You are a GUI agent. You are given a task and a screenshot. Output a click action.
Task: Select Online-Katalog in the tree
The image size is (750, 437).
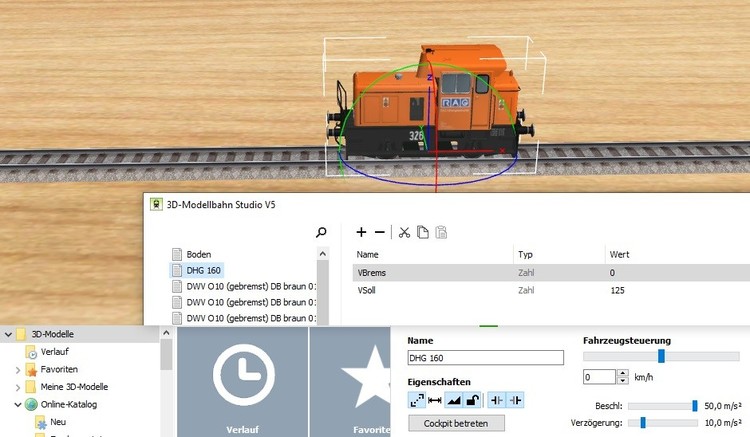(68, 404)
